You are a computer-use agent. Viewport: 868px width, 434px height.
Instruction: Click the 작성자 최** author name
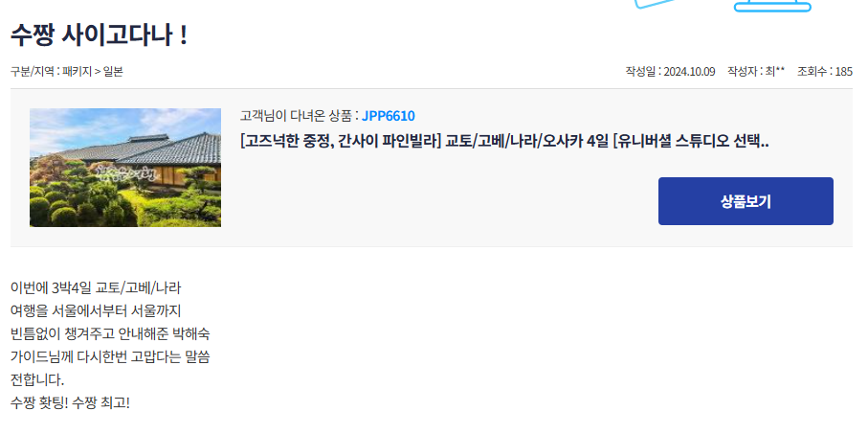tap(756, 72)
